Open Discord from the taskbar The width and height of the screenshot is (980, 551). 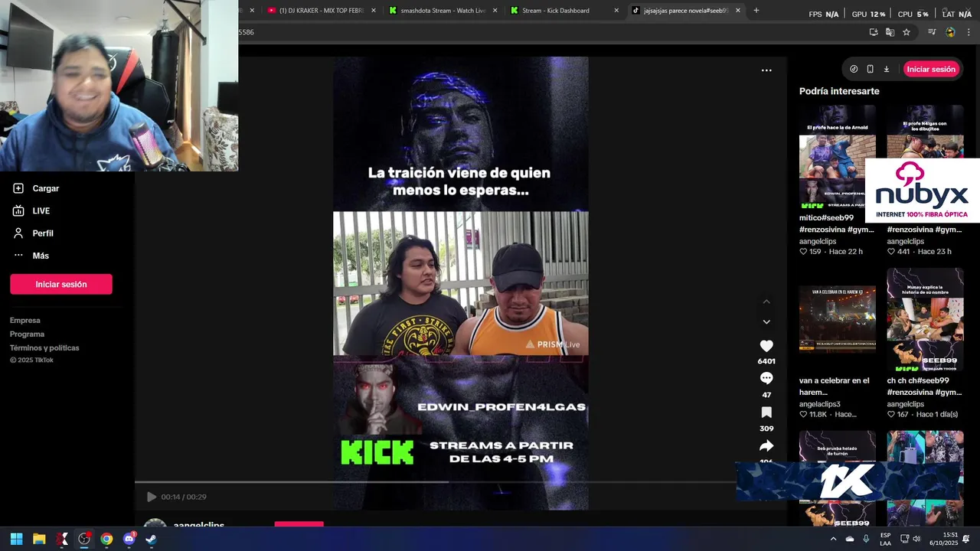[x=129, y=539]
